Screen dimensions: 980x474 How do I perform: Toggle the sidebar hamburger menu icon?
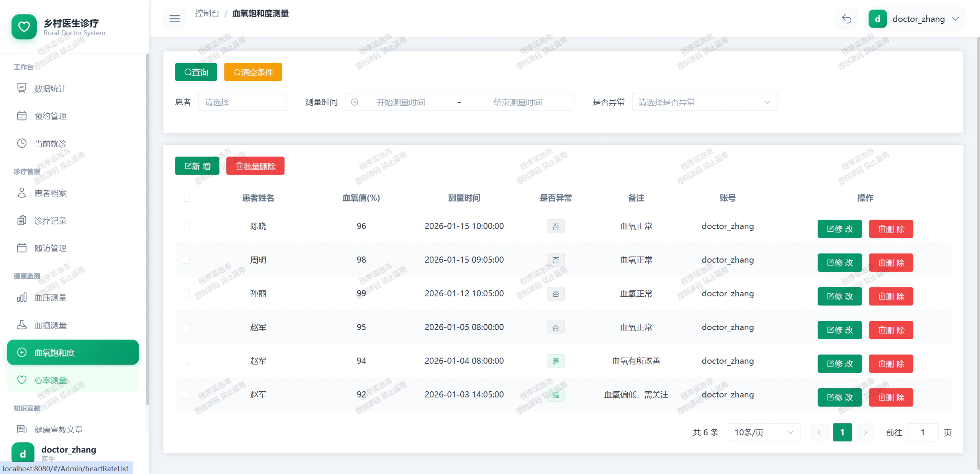point(175,19)
